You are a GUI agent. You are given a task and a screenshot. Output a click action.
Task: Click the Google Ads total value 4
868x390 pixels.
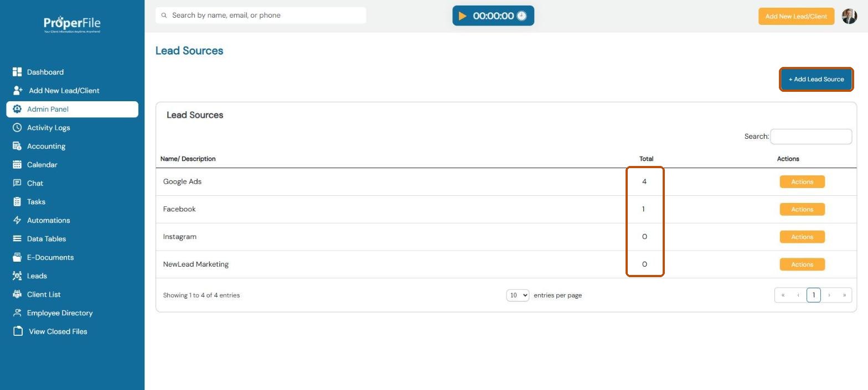(x=644, y=181)
